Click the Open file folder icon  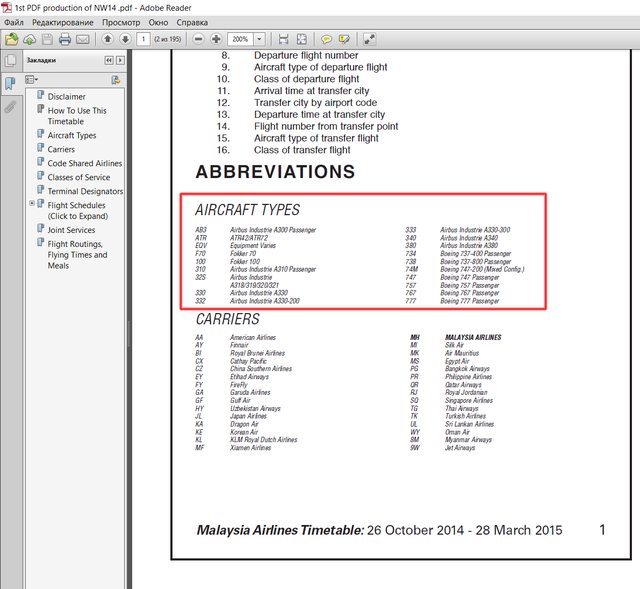pos(11,39)
